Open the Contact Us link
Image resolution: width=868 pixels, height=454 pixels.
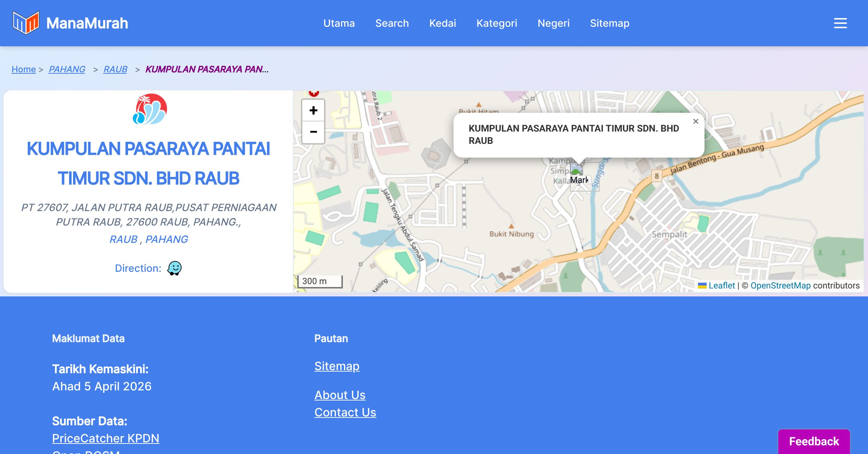coord(345,412)
